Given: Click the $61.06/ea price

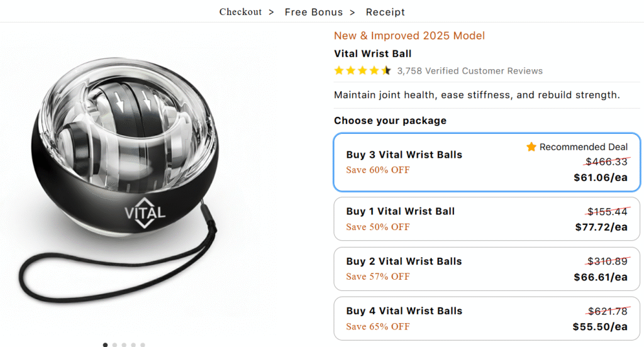Looking at the screenshot, I should 601,178.
